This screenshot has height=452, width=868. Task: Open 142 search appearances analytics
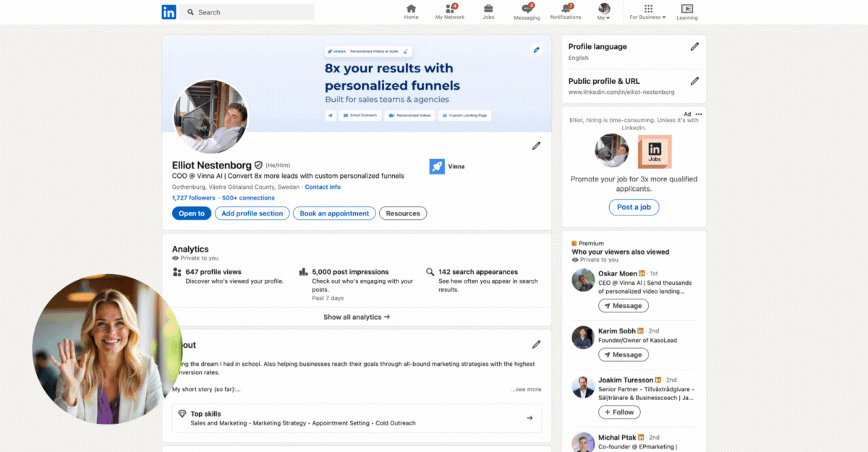[478, 272]
